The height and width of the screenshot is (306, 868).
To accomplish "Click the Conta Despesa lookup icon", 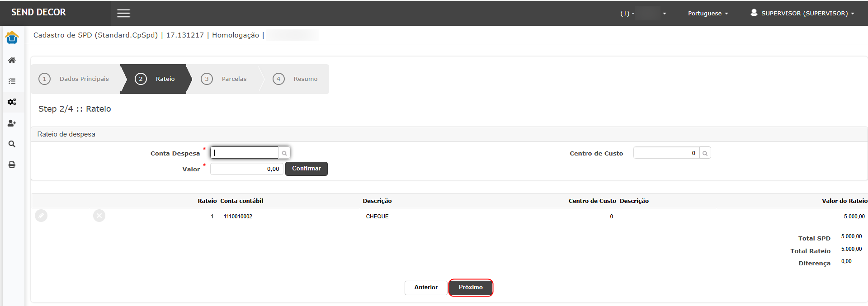I will coord(284,153).
